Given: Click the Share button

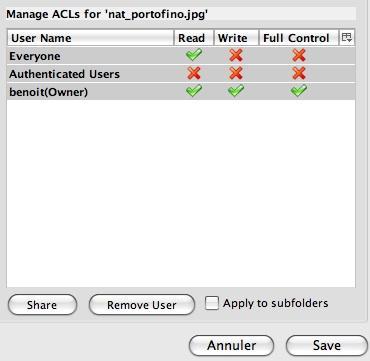Looking at the screenshot, I should [x=42, y=305].
